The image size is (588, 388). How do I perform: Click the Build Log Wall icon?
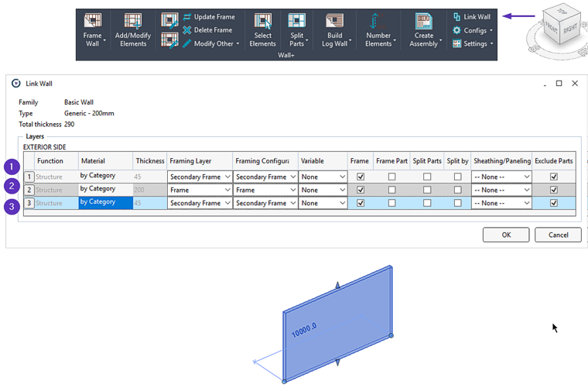coord(334,22)
